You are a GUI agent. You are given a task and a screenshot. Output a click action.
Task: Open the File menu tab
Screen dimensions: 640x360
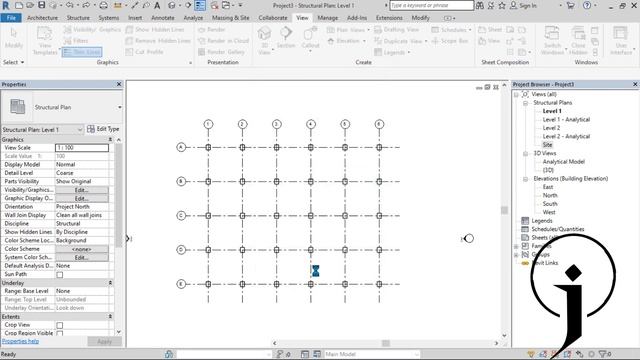coord(11,18)
